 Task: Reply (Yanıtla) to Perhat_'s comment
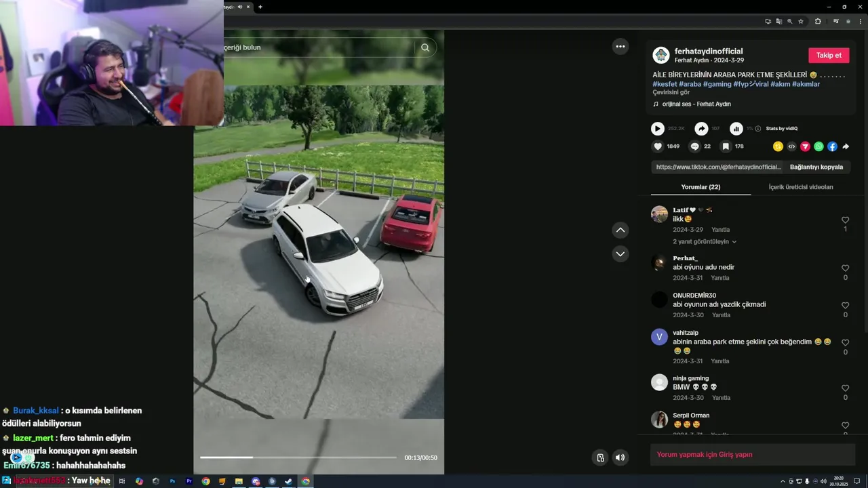point(720,278)
